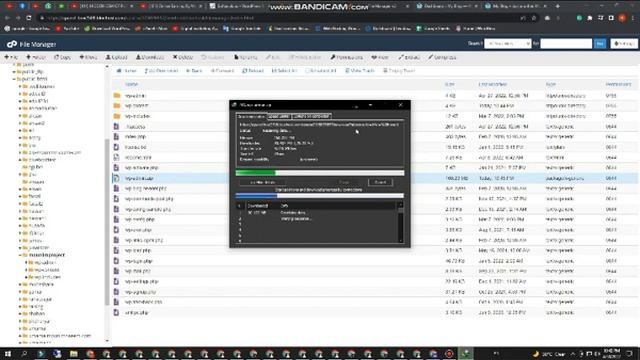This screenshot has height=360, width=640.
Task: Click the View toolbar button
Action: coord(380,58)
